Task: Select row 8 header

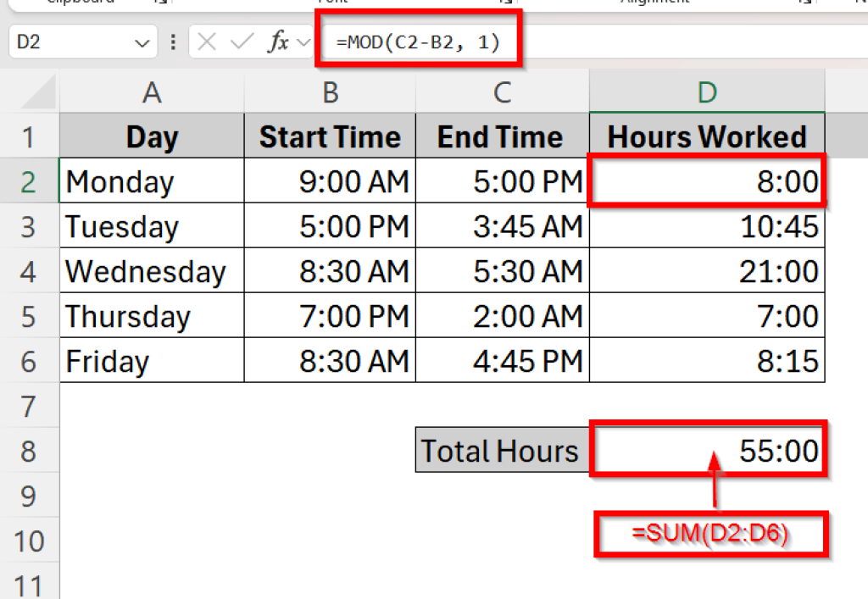Action: click(x=31, y=451)
